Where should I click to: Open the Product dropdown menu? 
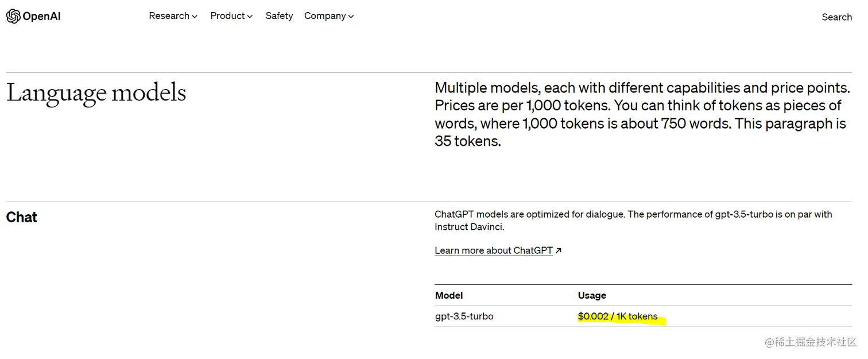231,16
